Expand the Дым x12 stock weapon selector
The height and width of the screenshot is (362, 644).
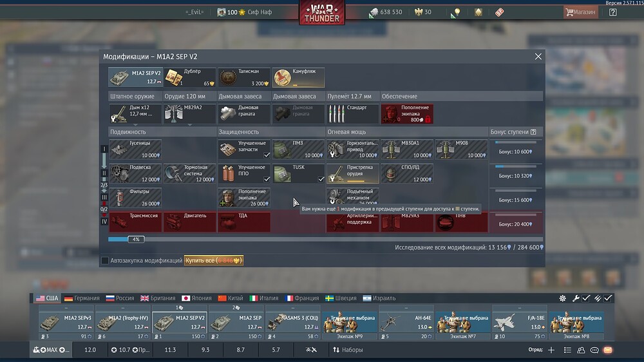(135, 114)
